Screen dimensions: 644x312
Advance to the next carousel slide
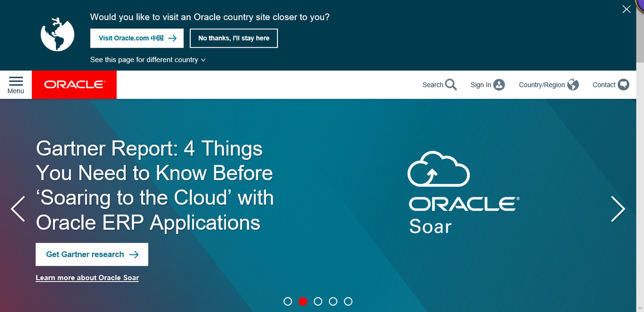[618, 208]
